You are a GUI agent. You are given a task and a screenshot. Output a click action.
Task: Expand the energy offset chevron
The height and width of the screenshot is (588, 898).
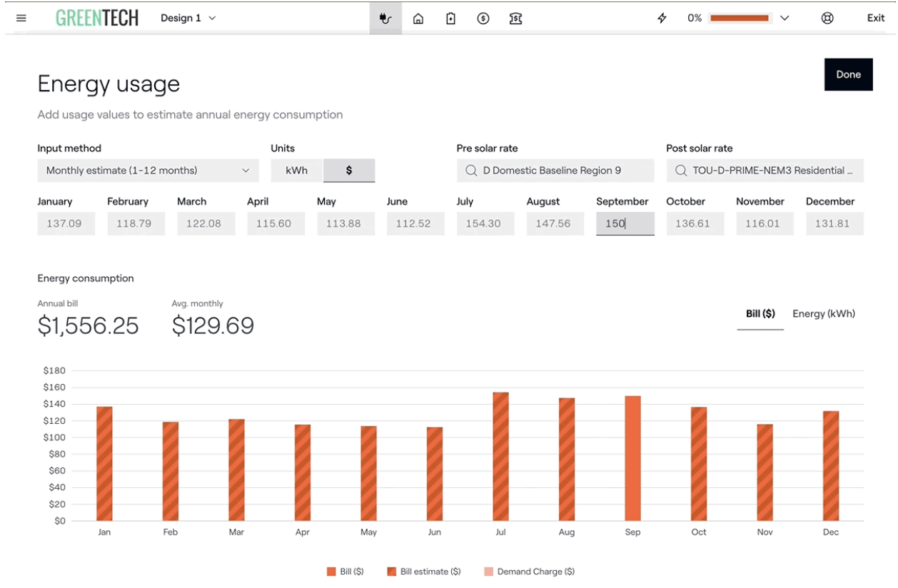(785, 19)
